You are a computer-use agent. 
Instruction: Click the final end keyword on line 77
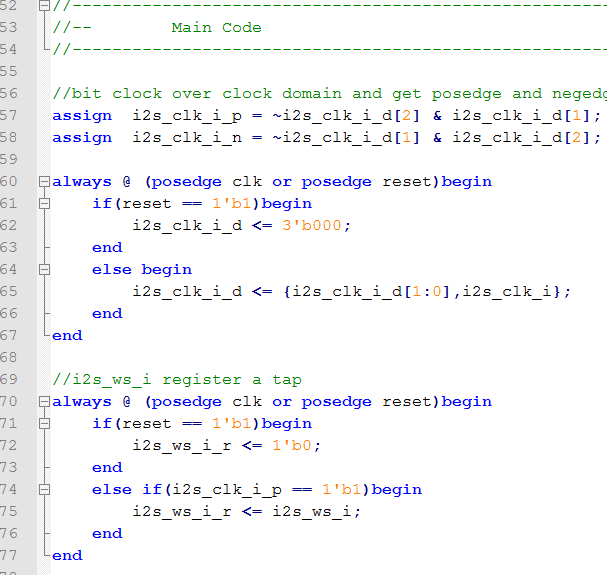(67, 556)
